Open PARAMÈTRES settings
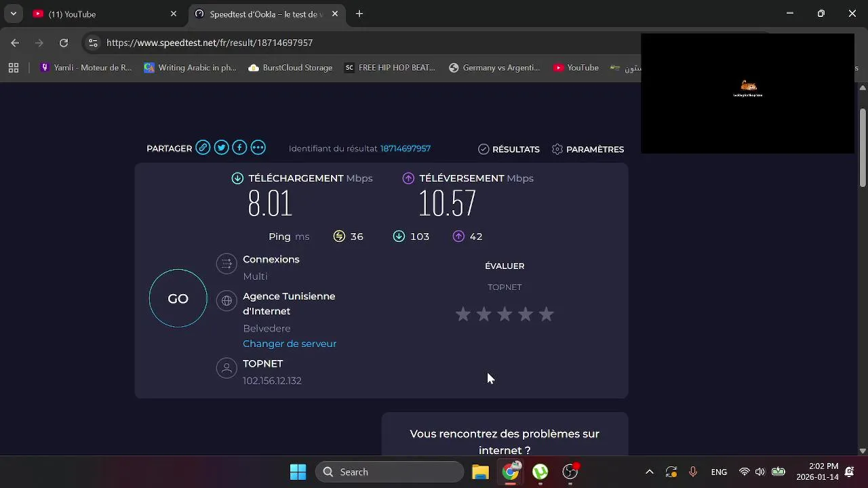Screen dimensions: 868x488 pyautogui.click(x=588, y=149)
